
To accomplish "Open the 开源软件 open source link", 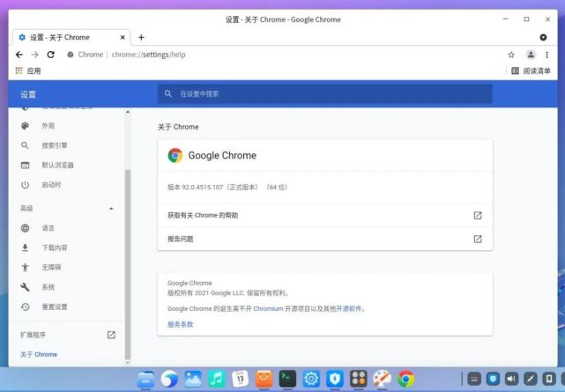I will pos(348,309).
